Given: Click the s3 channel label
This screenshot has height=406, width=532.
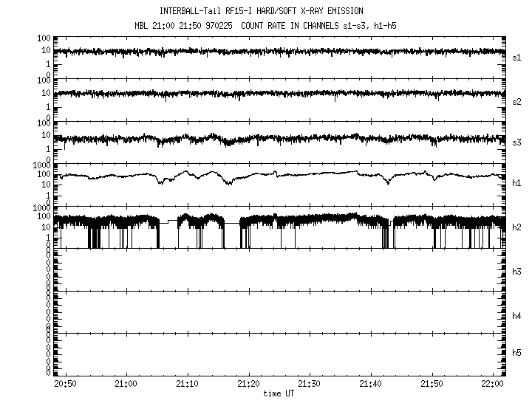Looking at the screenshot, I should tap(517, 142).
